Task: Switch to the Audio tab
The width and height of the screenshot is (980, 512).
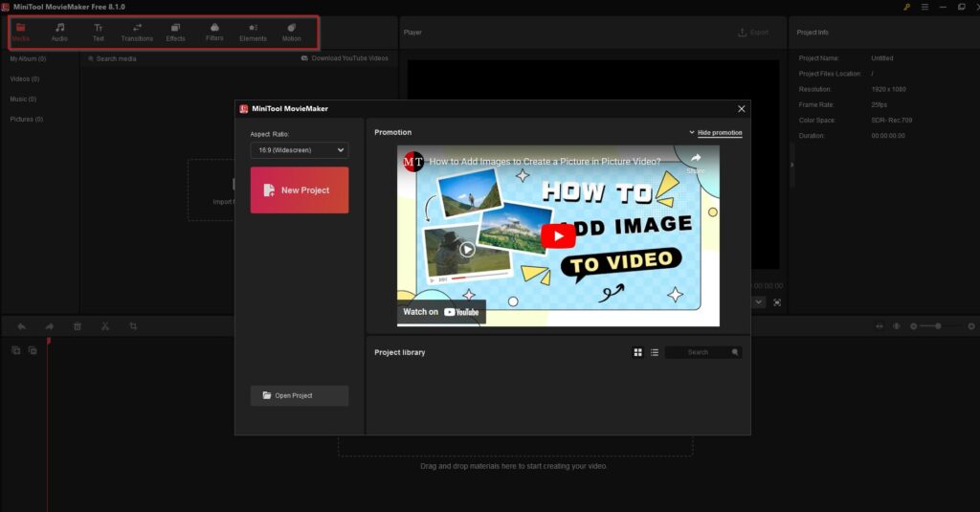Action: [59, 33]
